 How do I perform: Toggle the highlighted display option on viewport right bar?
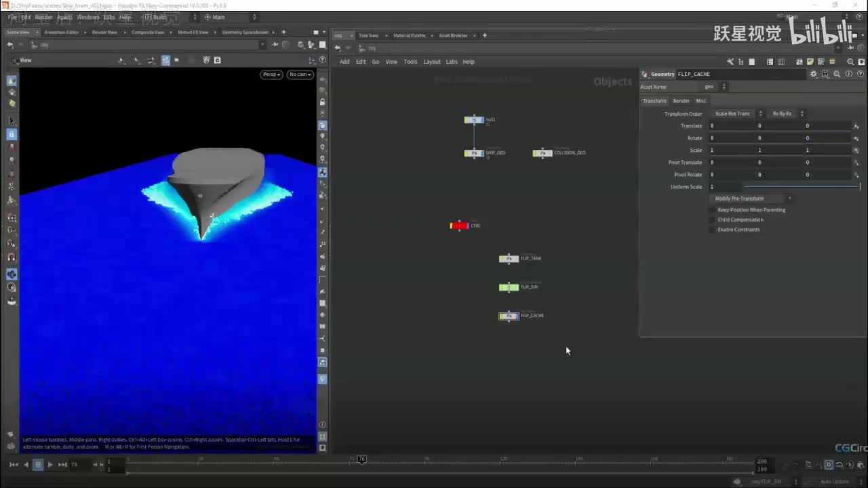(x=323, y=126)
